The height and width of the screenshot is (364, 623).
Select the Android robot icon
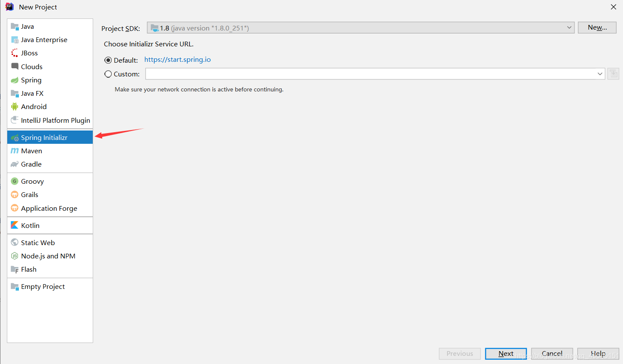point(15,107)
